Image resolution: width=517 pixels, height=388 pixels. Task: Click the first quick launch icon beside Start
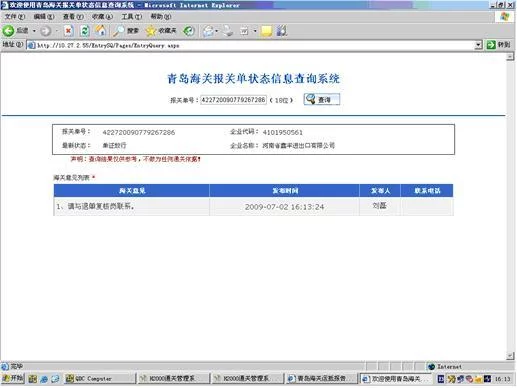point(32,379)
